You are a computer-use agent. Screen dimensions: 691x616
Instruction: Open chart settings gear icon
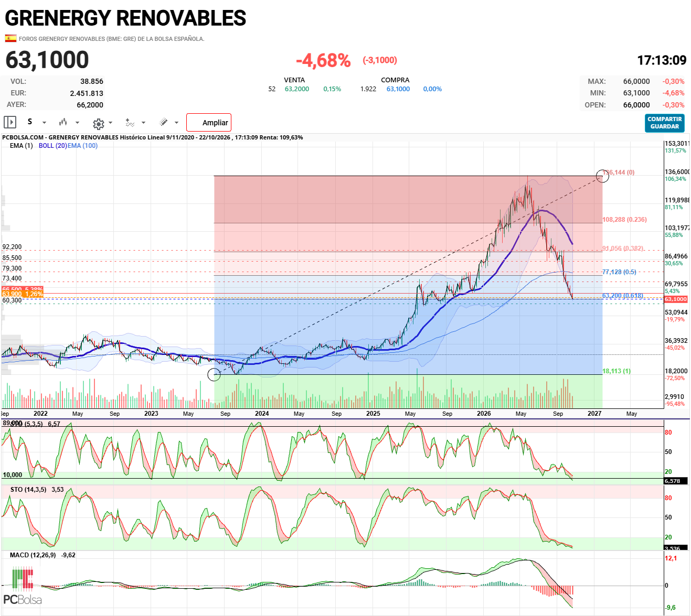click(x=98, y=124)
